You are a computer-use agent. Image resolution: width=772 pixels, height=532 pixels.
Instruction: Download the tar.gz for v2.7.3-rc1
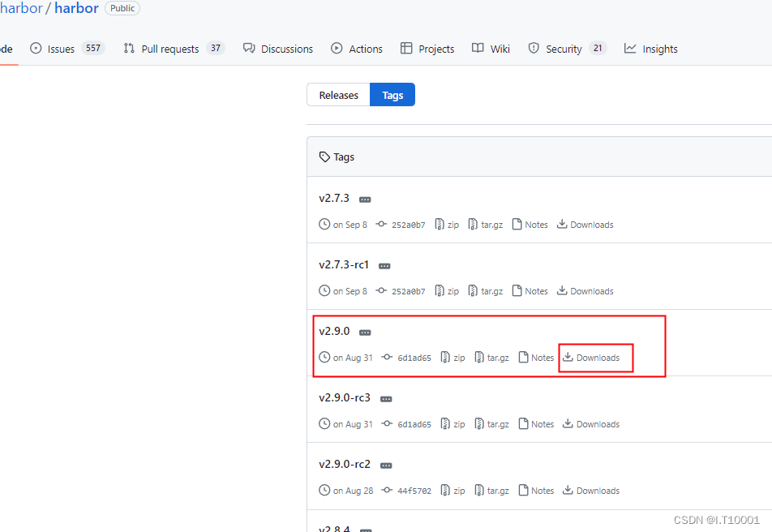click(x=486, y=291)
